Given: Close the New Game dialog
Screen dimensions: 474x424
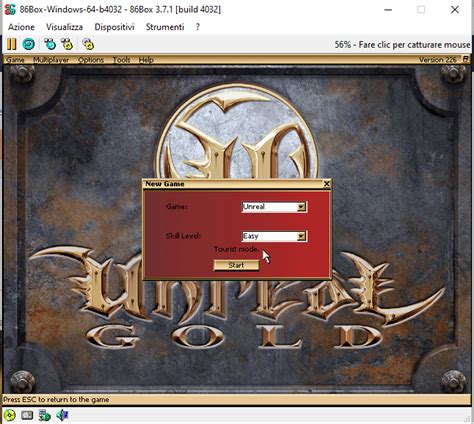Looking at the screenshot, I should (327, 184).
